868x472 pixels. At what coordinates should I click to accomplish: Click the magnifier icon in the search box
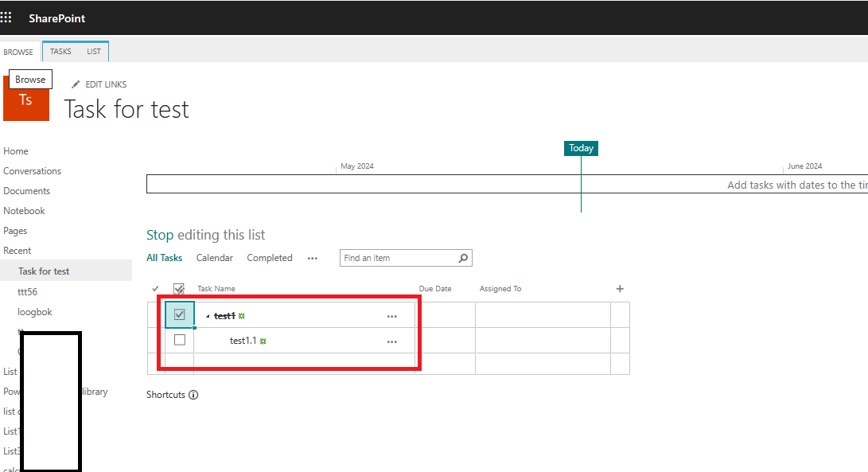[x=463, y=258]
